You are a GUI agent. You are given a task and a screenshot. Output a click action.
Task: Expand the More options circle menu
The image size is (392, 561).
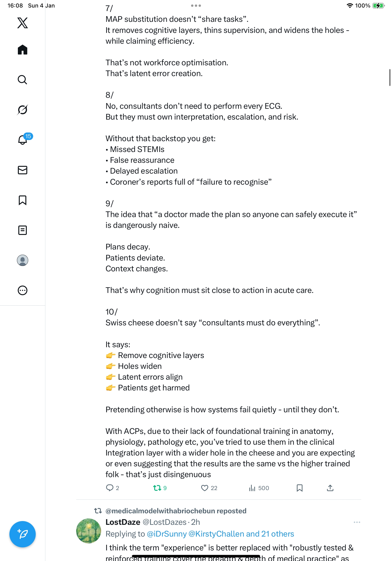click(23, 290)
